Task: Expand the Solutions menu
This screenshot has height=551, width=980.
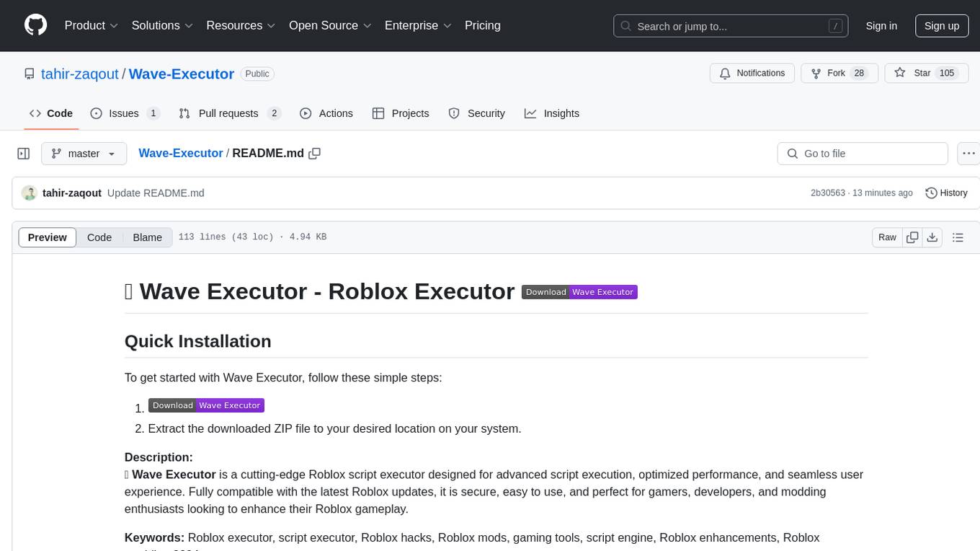Action: tap(162, 25)
